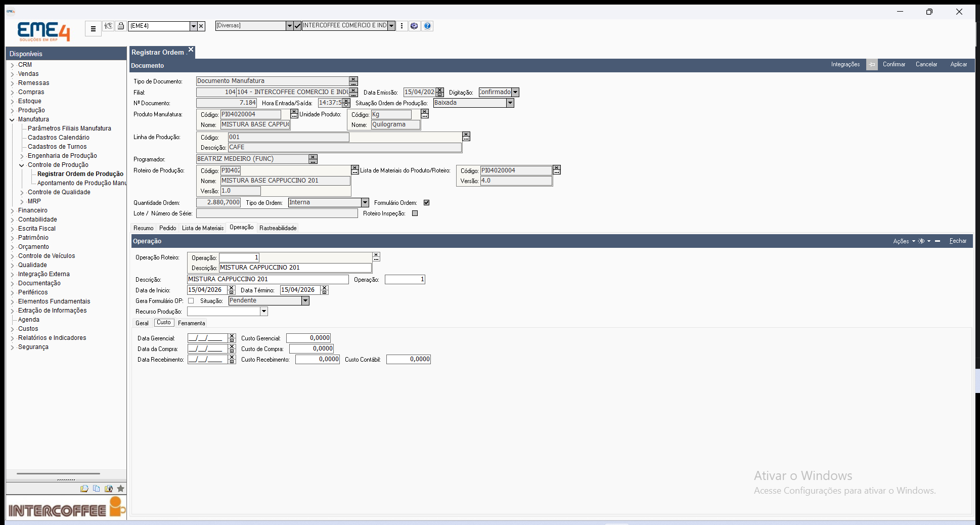Click the Confirmar button
Image resolution: width=980 pixels, height=525 pixels.
coord(894,64)
